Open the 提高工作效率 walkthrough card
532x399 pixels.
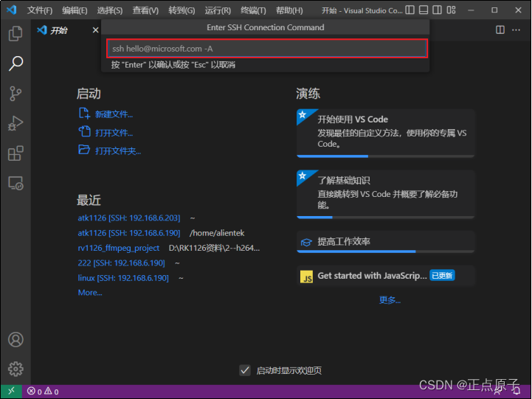(x=385, y=242)
